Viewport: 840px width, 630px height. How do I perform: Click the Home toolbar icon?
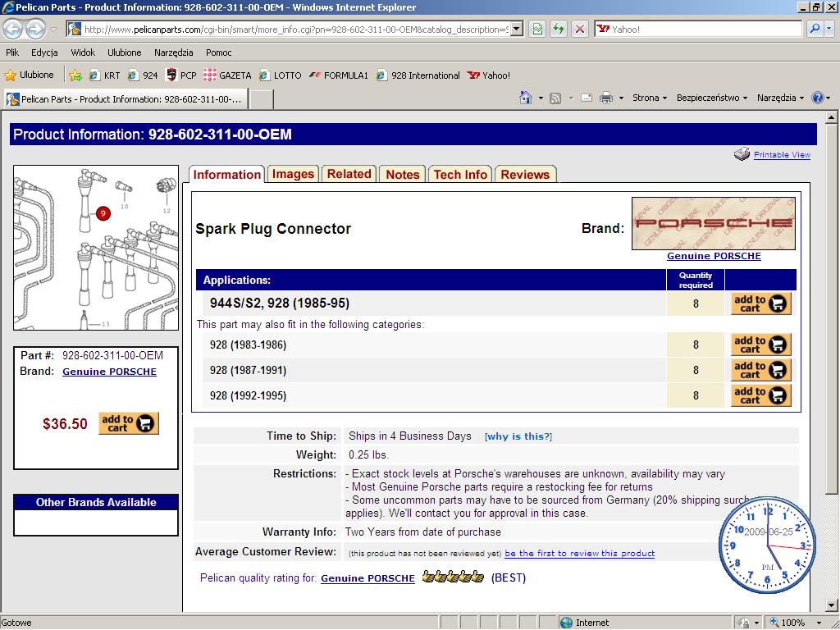(x=526, y=98)
